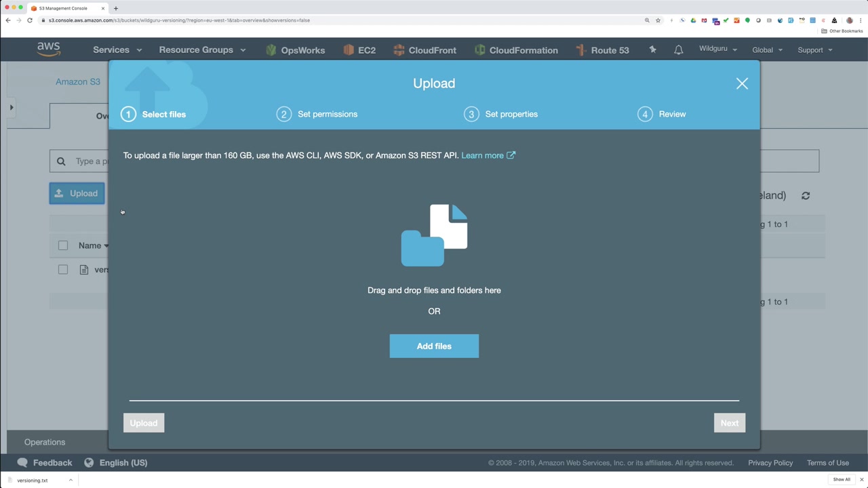868x488 pixels.
Task: Click the CloudFormation shortcut icon
Action: (x=479, y=50)
